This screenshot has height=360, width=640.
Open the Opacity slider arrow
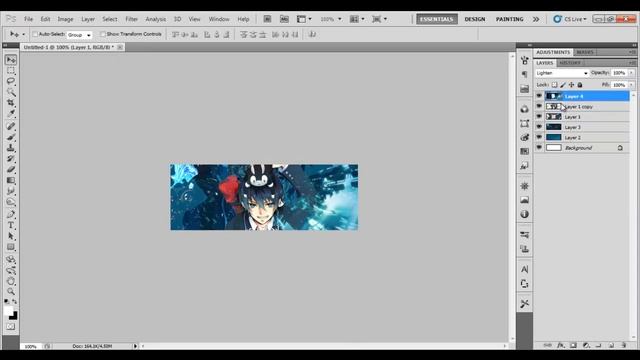[x=631, y=73]
